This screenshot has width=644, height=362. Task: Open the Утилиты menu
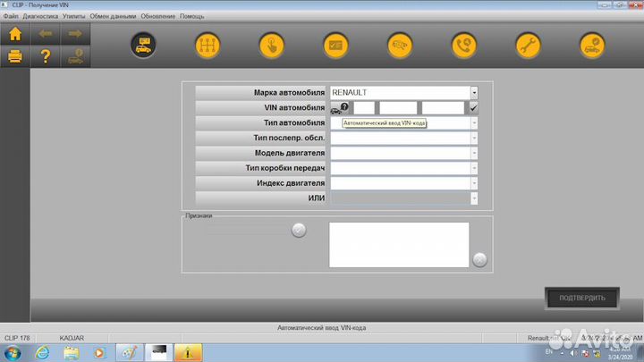click(74, 16)
